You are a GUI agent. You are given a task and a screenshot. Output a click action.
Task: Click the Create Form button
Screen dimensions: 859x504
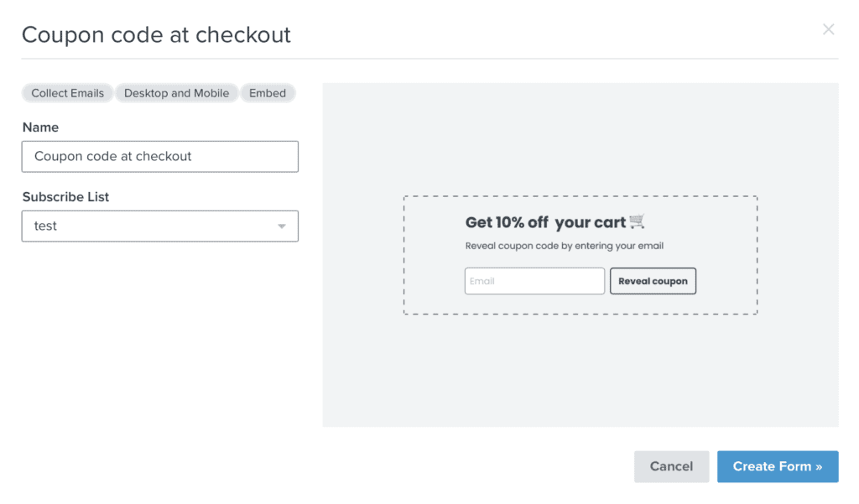(778, 467)
